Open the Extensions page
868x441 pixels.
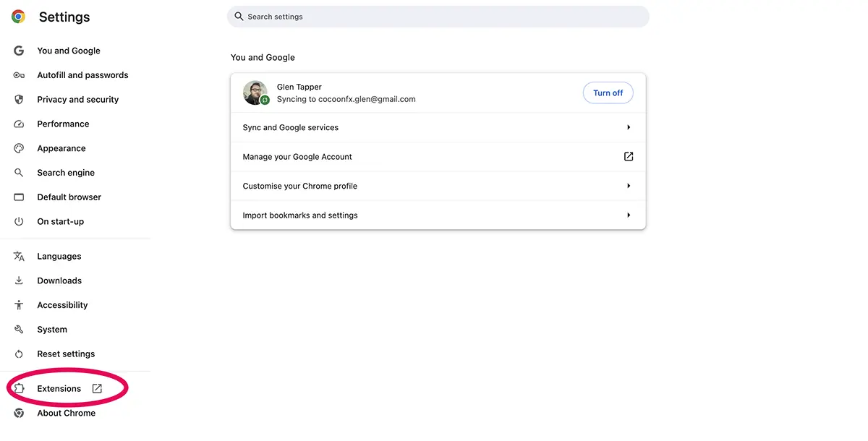click(58, 388)
